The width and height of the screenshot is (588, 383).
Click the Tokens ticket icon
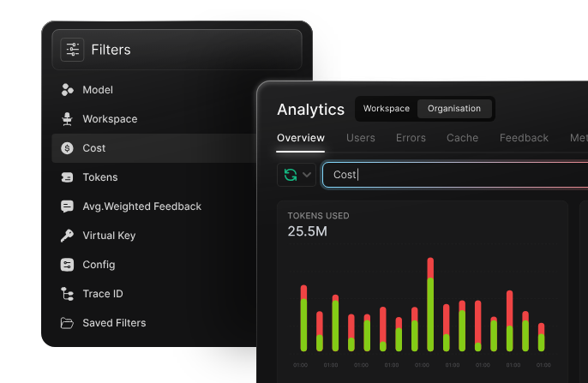point(67,177)
